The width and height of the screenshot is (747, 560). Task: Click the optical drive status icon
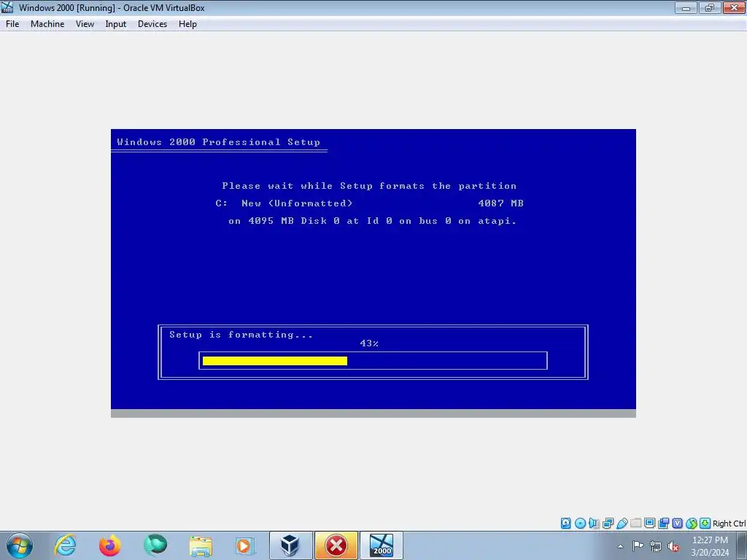coord(580,524)
